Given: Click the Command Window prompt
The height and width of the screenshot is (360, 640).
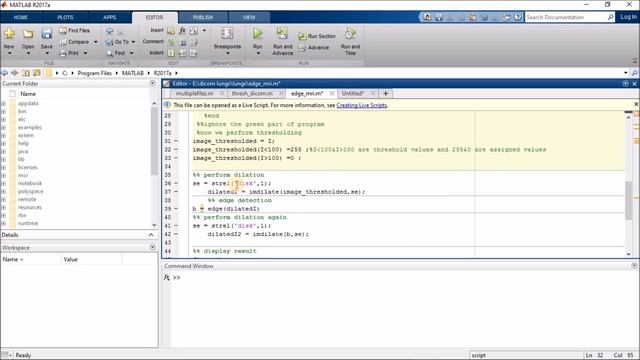Looking at the screenshot, I should [x=176, y=278].
